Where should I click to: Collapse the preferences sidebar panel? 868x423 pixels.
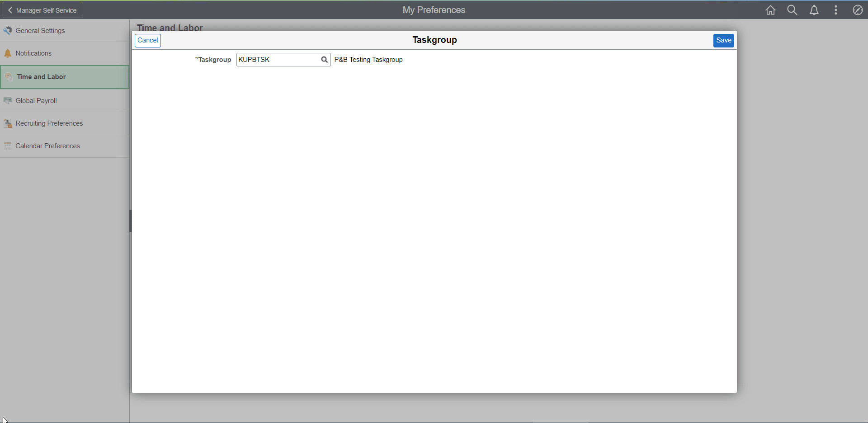(131, 221)
